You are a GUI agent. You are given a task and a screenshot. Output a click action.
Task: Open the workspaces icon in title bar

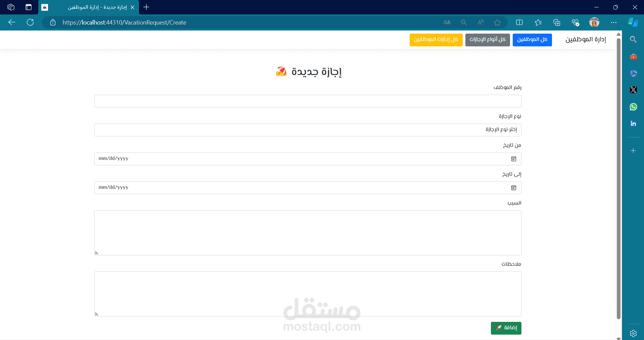(x=11, y=7)
